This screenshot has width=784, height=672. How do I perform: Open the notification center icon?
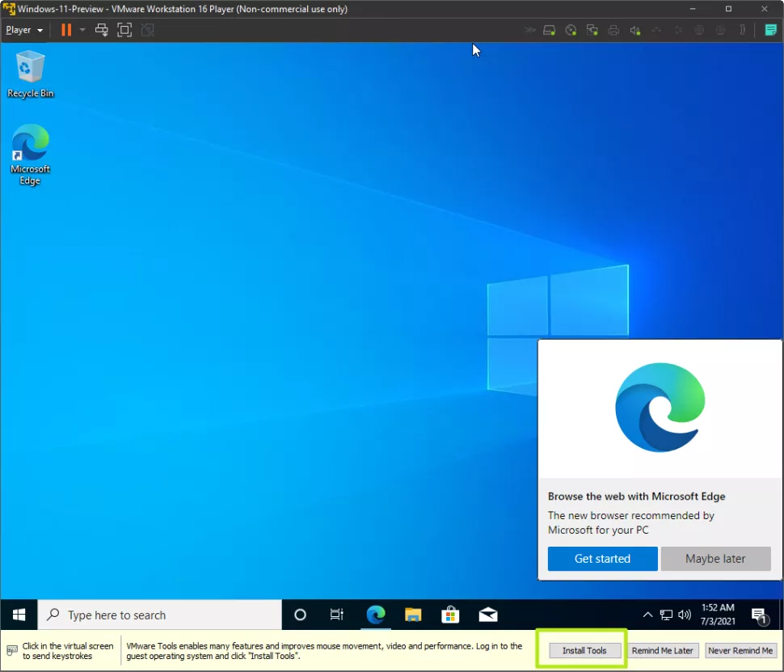point(760,615)
